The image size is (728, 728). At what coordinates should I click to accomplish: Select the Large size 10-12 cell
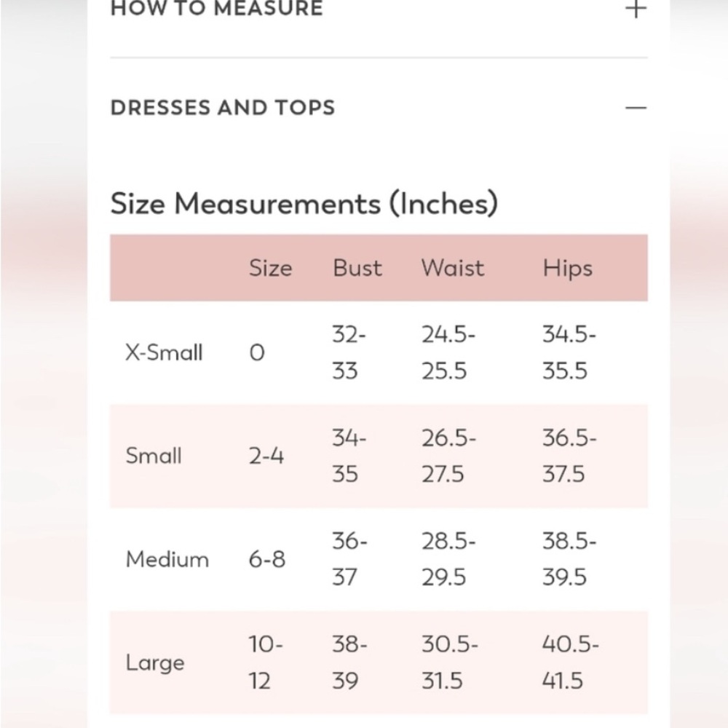click(265, 662)
